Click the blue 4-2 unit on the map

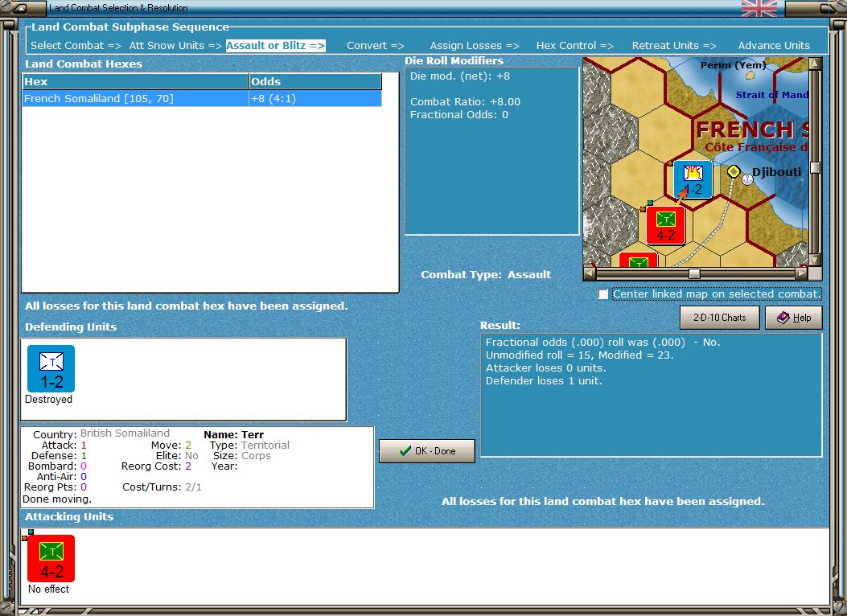(x=693, y=180)
